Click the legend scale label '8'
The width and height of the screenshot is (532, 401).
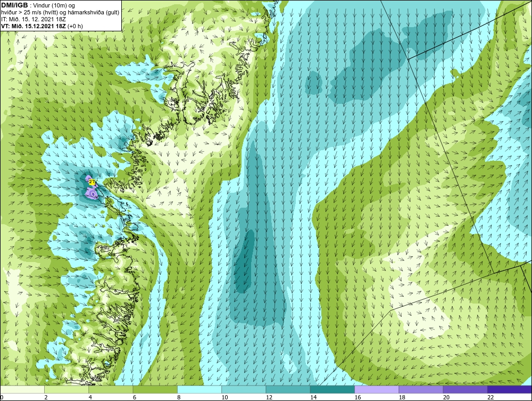pos(179,398)
